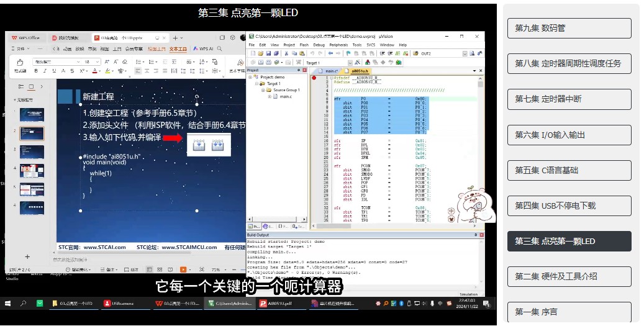This screenshot has width=644, height=326.
Task: Switch WPS to slide sorter view
Action: click(160, 269)
